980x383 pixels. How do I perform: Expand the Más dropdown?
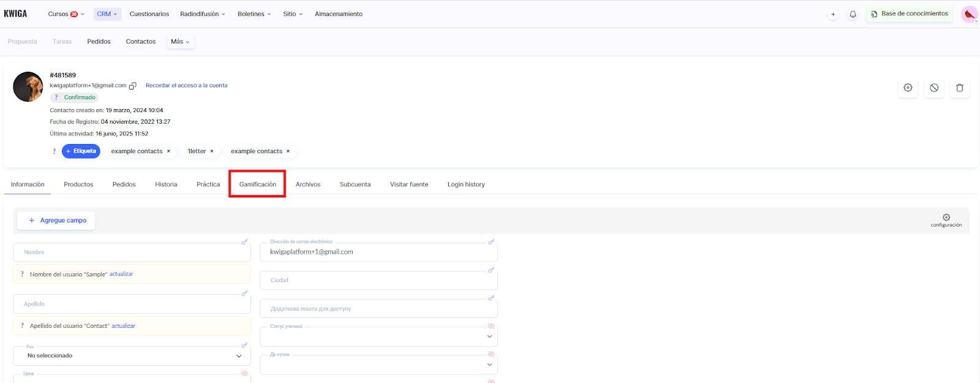[180, 42]
